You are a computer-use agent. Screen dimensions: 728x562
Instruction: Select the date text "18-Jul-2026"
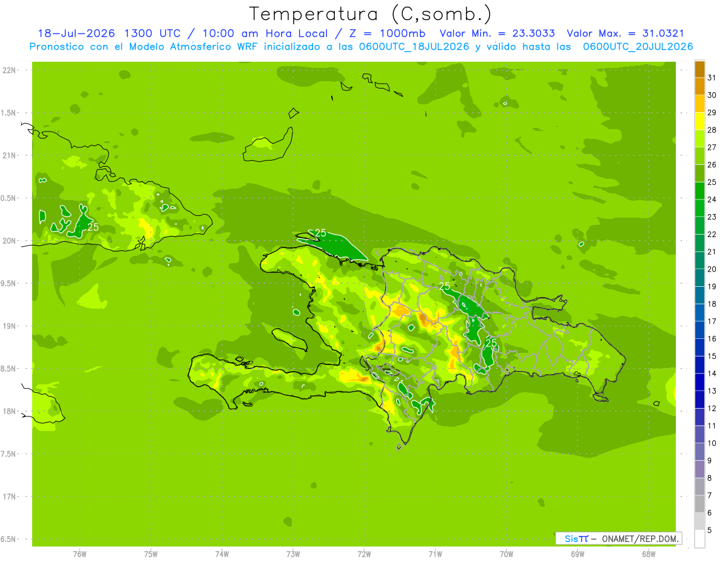coord(78,33)
